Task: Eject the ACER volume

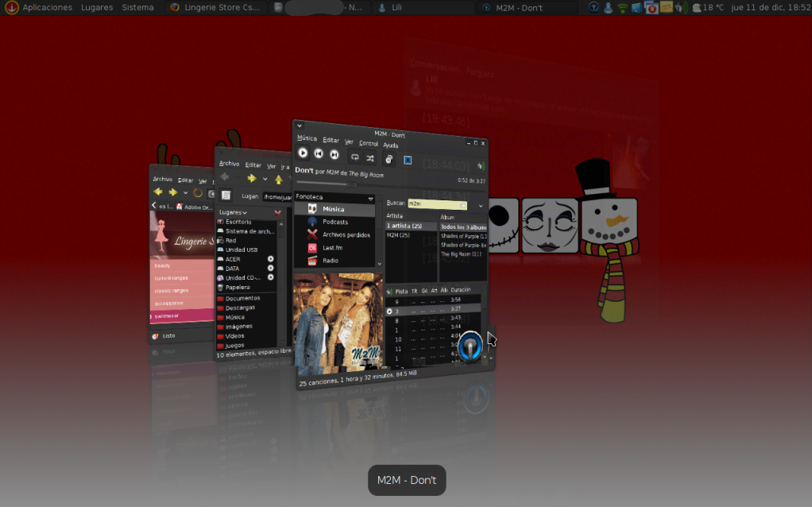Action: pyautogui.click(x=270, y=259)
